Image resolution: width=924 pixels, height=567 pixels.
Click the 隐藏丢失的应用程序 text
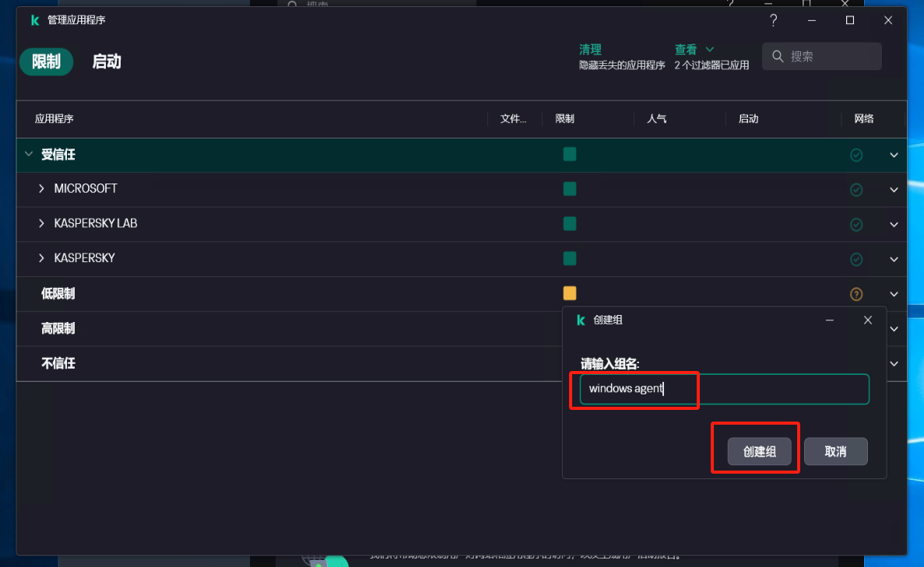click(x=622, y=65)
